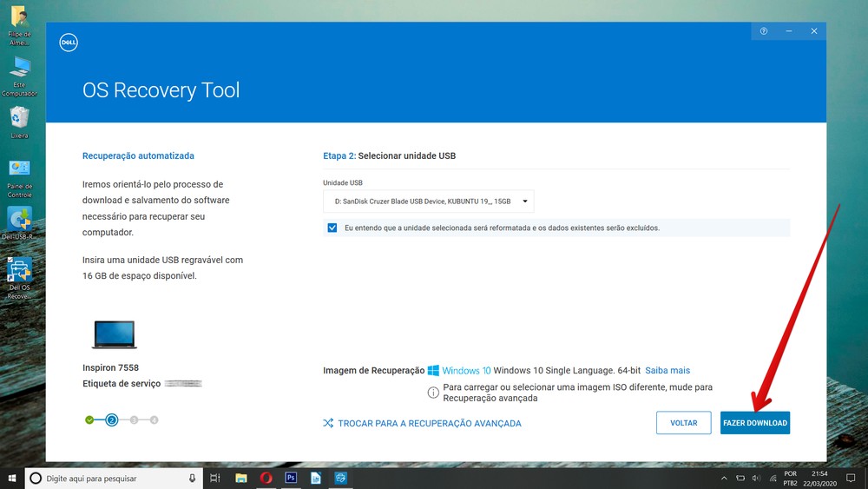The image size is (868, 489).
Task: Click the taskbar search field
Action: coord(114,479)
